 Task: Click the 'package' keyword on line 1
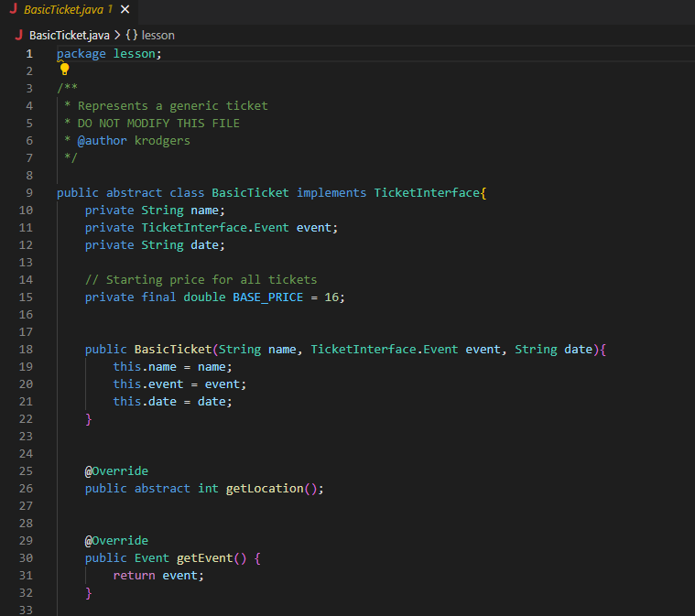click(x=81, y=54)
